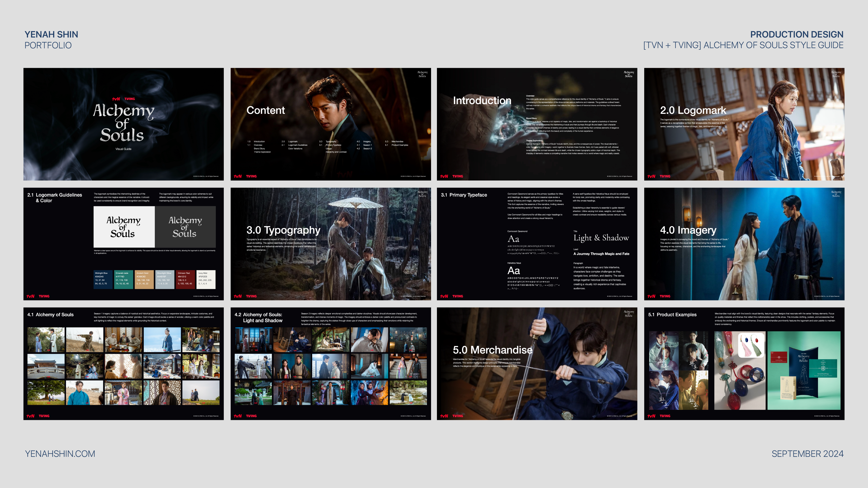Click the Helvetica Neue 'Aa' specimen
The image size is (868, 488).
point(514,270)
